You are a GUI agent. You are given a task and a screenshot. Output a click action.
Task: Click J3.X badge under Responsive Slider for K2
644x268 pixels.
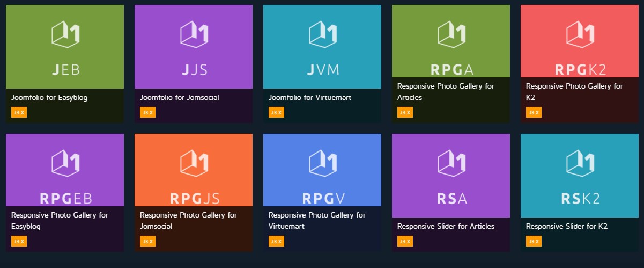tap(534, 241)
